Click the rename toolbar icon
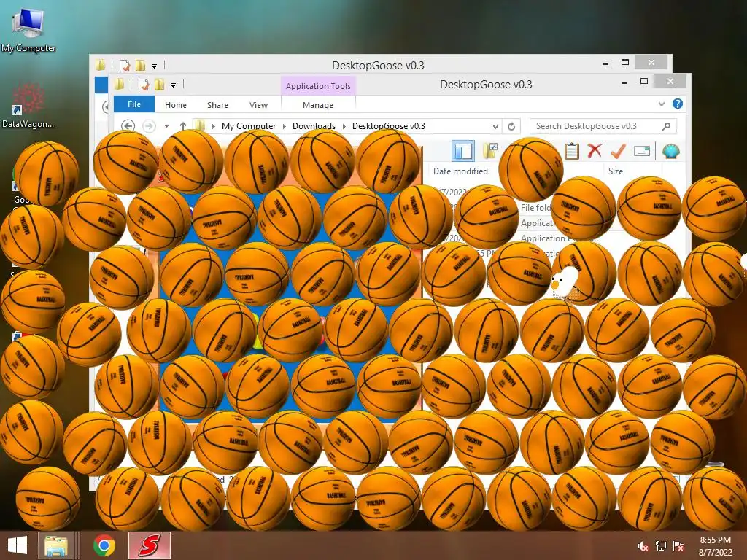Screen dimensions: 747x560 pos(642,152)
